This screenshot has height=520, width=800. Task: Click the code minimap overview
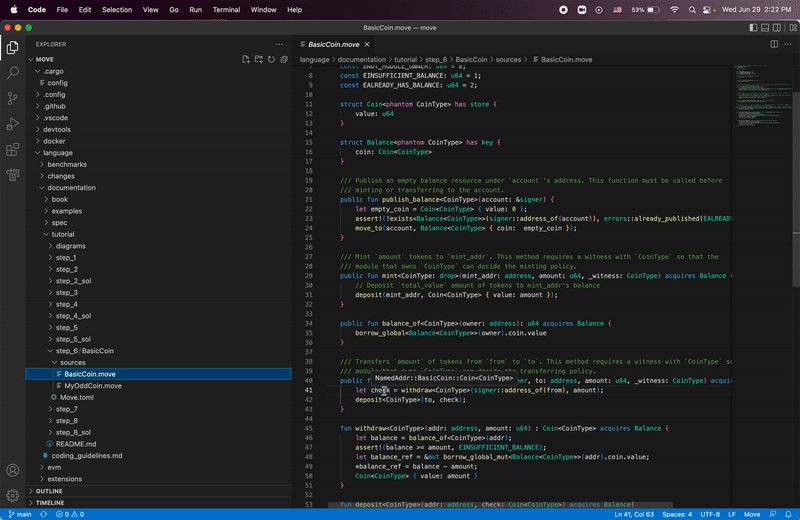762,96
